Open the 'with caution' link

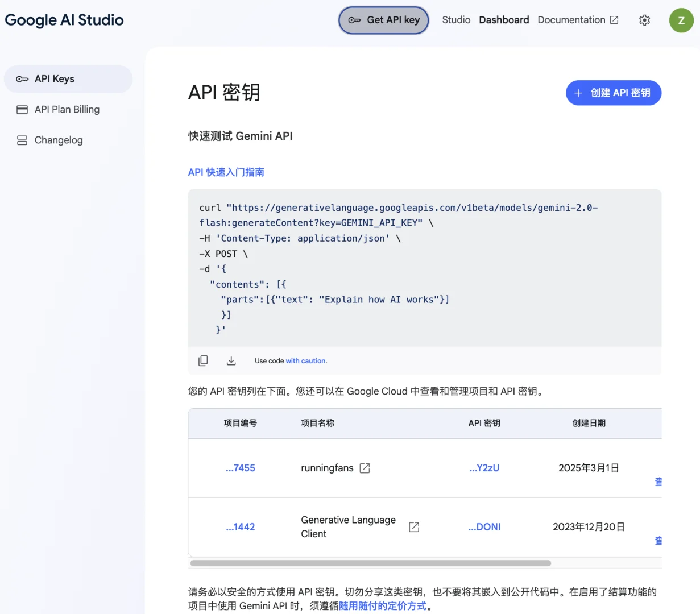(306, 361)
